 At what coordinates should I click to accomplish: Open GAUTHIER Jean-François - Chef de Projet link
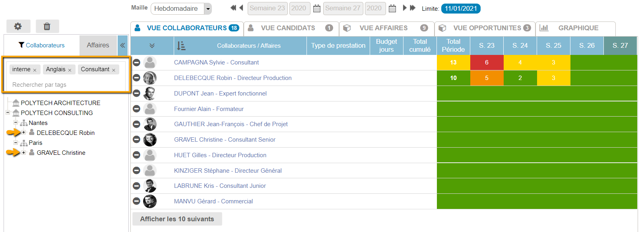(x=231, y=124)
